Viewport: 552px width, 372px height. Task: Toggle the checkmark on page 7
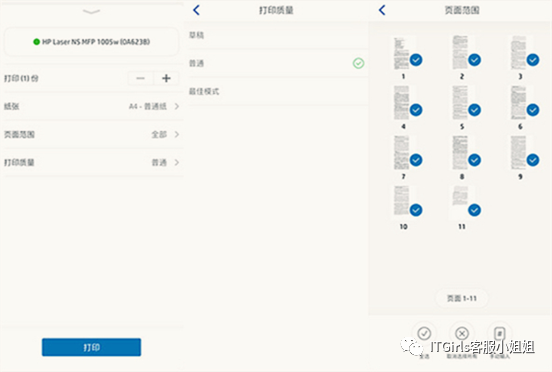coord(416,160)
